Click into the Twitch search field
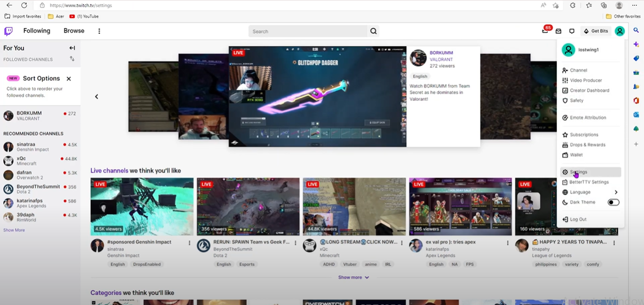 pyautogui.click(x=308, y=31)
